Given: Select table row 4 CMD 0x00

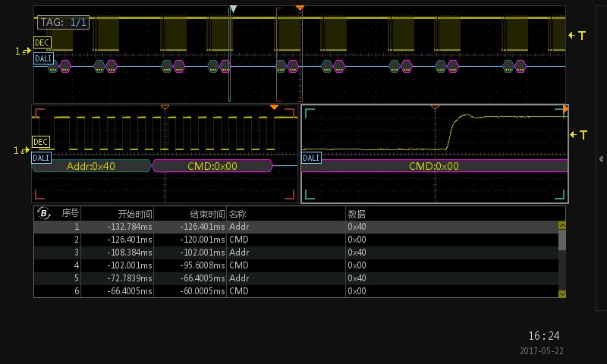Looking at the screenshot, I should pos(296,265).
